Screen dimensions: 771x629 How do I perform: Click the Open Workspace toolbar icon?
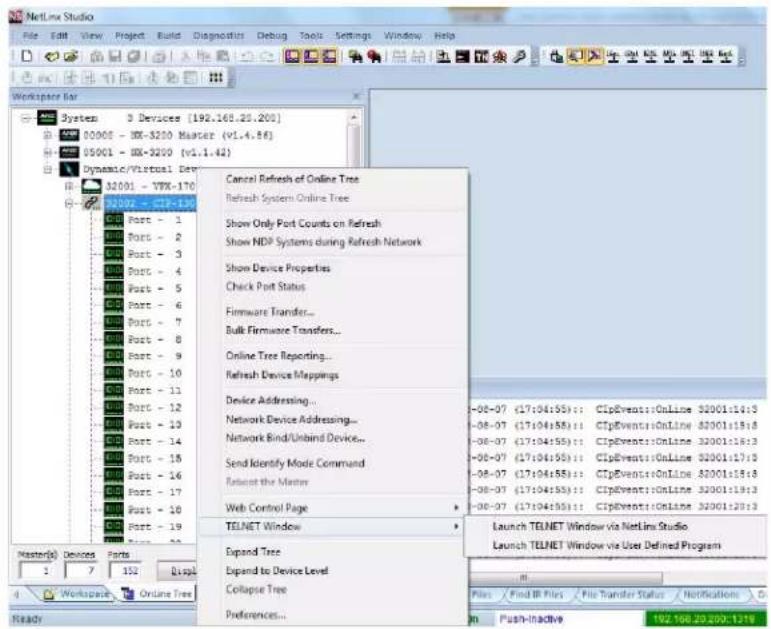[52, 56]
